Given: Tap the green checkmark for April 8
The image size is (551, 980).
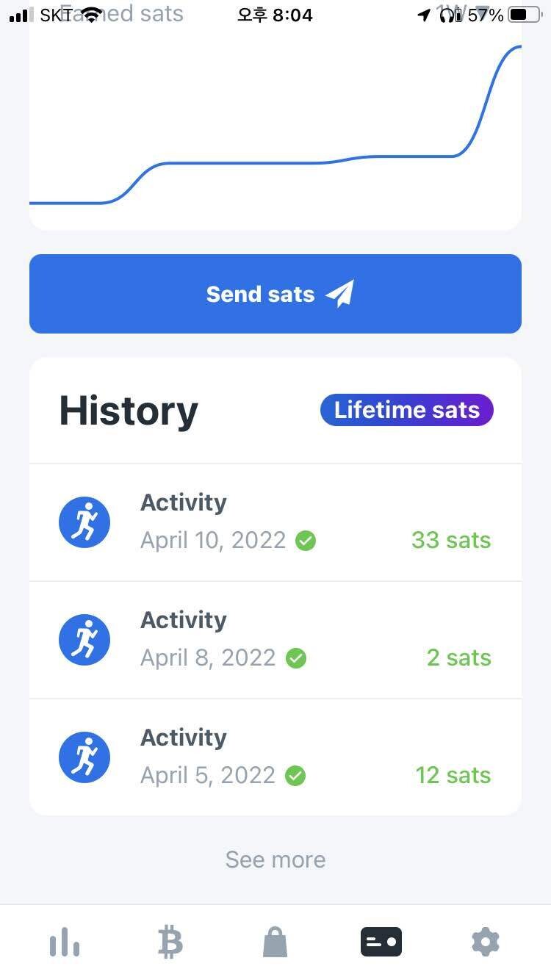Looking at the screenshot, I should pyautogui.click(x=296, y=658).
